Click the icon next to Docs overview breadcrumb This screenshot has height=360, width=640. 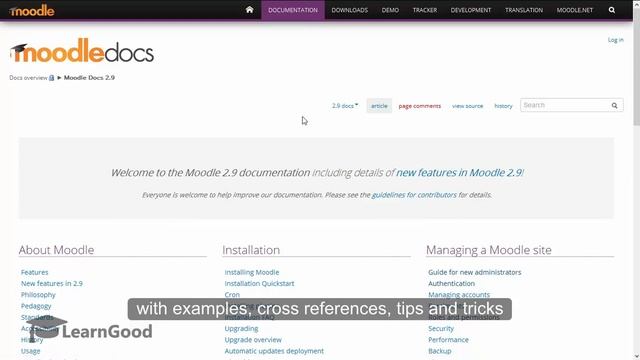51,78
